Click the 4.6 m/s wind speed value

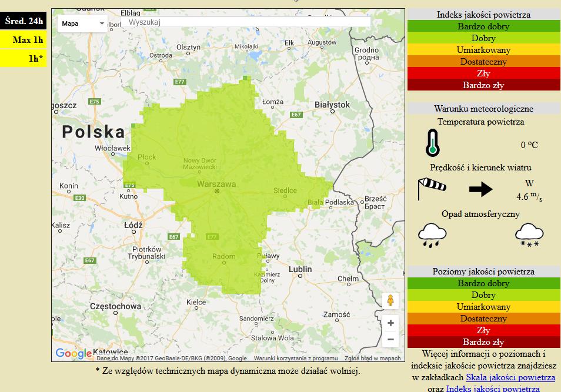tap(529, 196)
